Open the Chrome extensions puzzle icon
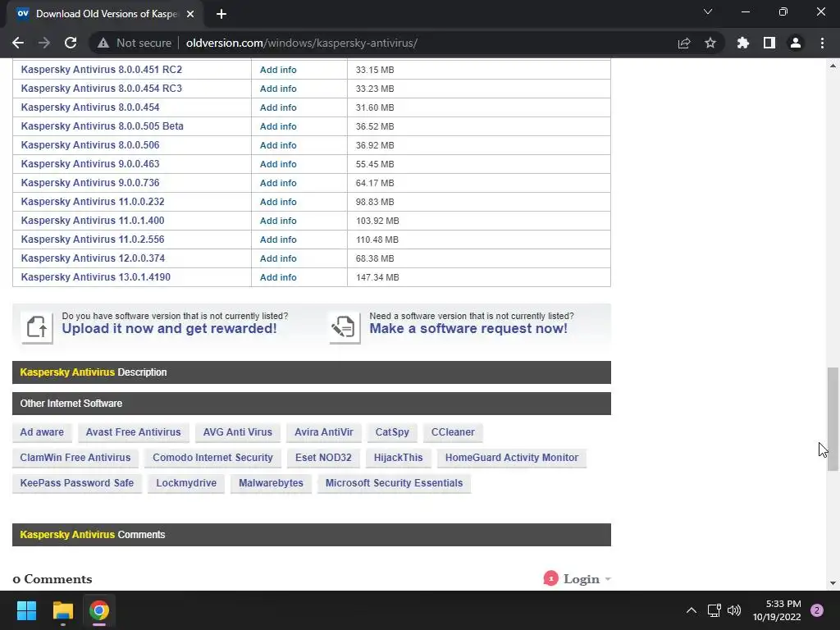The image size is (840, 630). click(x=743, y=43)
